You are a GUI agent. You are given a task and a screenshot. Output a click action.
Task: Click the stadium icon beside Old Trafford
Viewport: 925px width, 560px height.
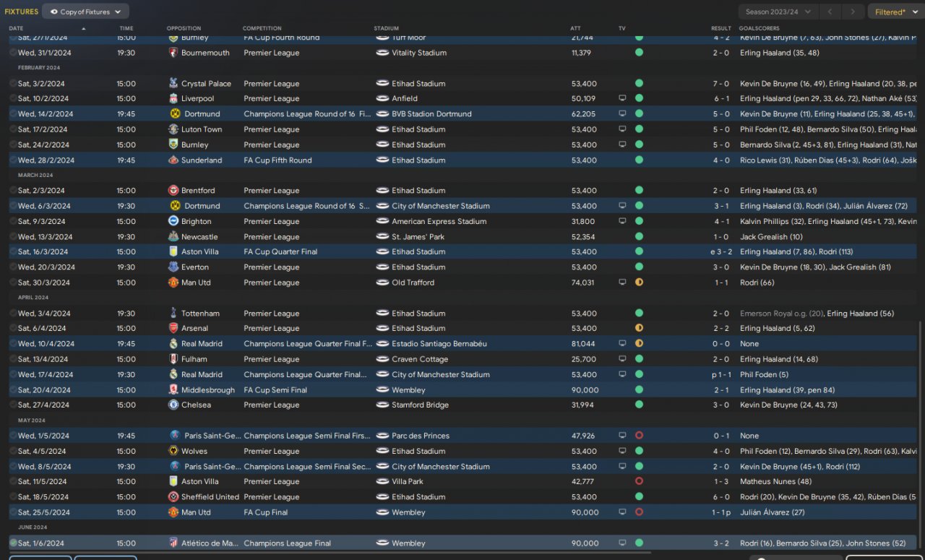pyautogui.click(x=382, y=283)
